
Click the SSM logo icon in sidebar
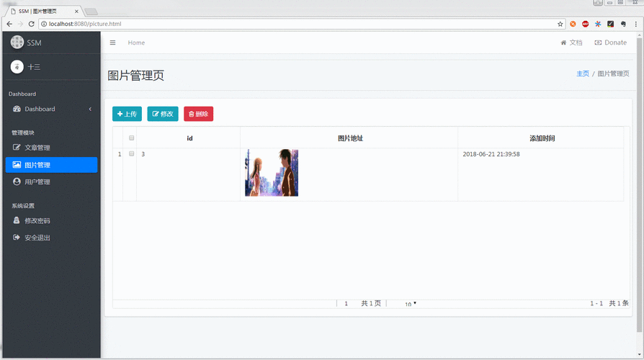17,42
